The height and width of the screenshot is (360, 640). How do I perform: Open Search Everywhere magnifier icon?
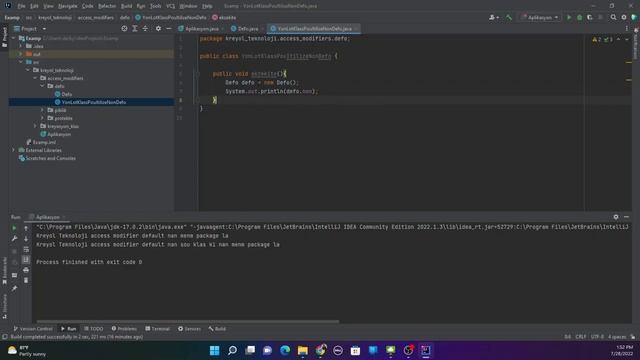[x=613, y=18]
